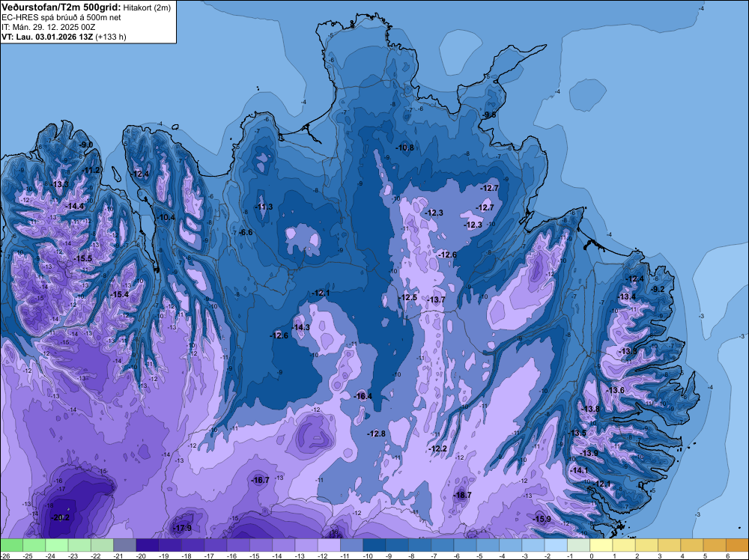Click the title 'Veðurstofan/T2m 500grid'
This screenshot has height=560, width=749.
point(61,7)
